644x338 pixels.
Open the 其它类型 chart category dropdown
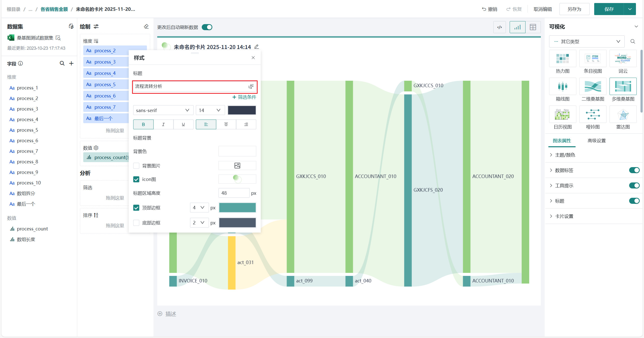coord(587,41)
